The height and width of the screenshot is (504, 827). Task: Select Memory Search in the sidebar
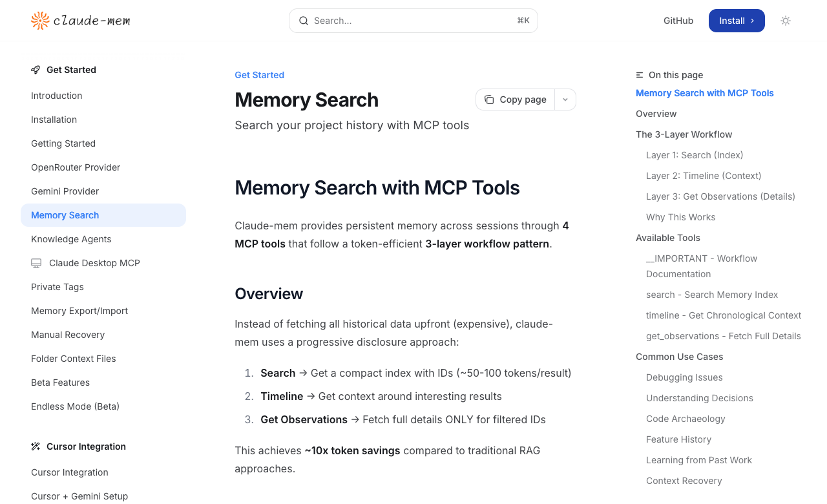pyautogui.click(x=103, y=215)
